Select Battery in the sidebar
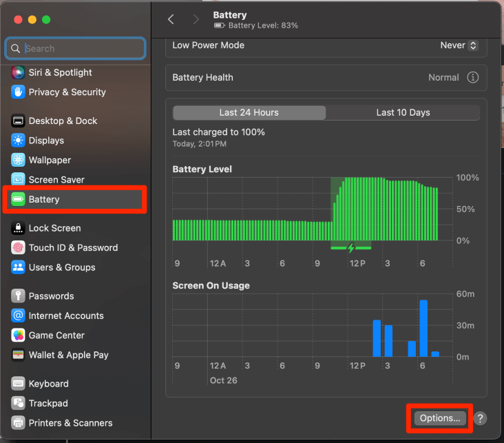 point(44,199)
